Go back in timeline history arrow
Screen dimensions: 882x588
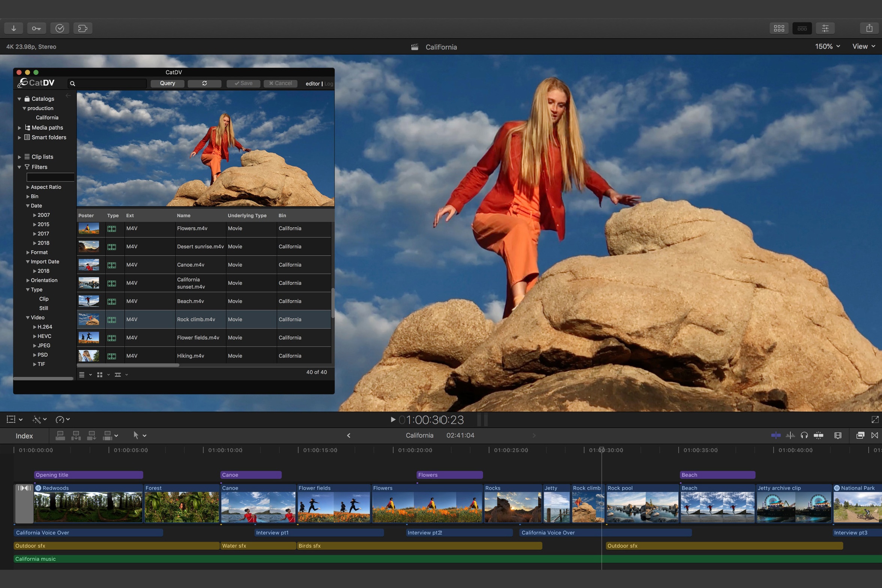[x=349, y=435]
